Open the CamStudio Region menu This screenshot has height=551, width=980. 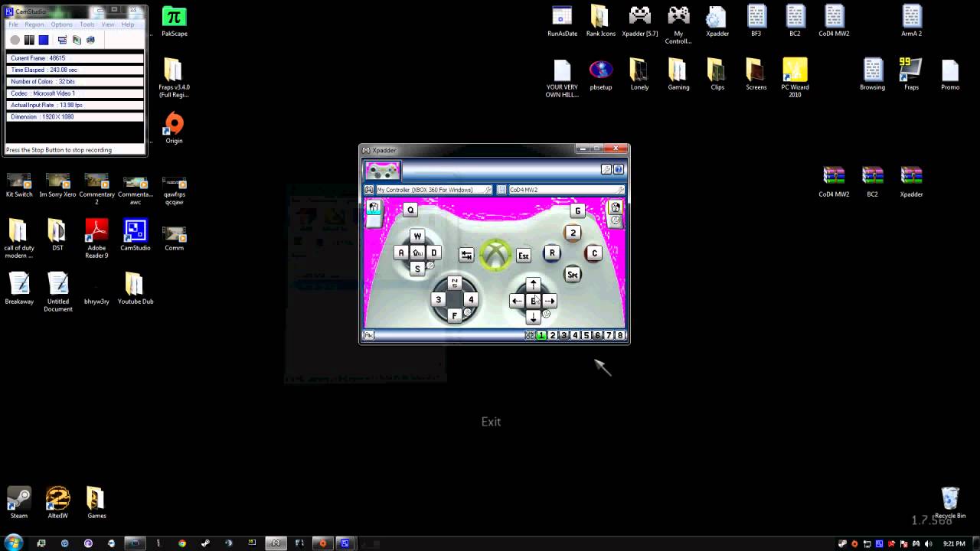[x=34, y=24]
